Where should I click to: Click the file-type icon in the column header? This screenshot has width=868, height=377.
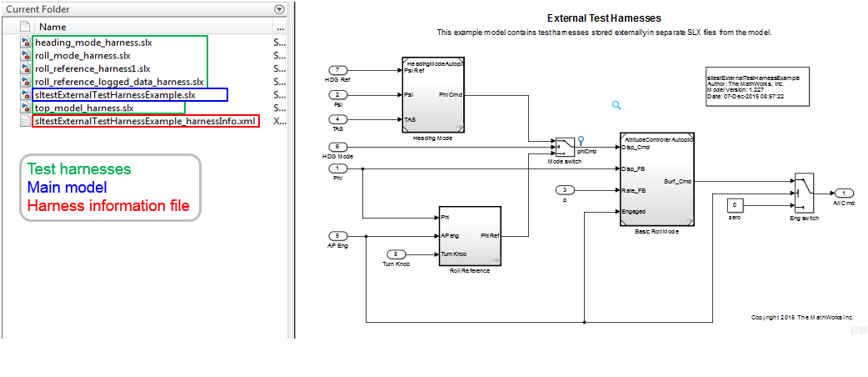(24, 27)
